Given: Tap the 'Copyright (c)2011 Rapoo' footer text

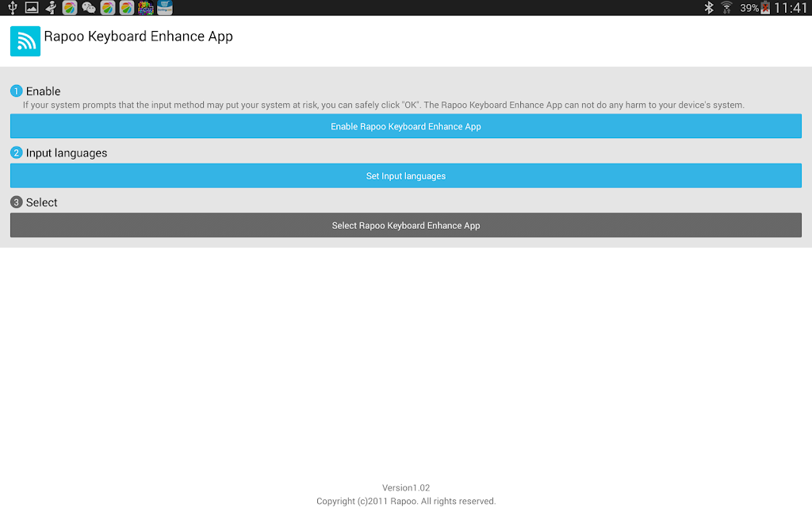Looking at the screenshot, I should (406, 502).
